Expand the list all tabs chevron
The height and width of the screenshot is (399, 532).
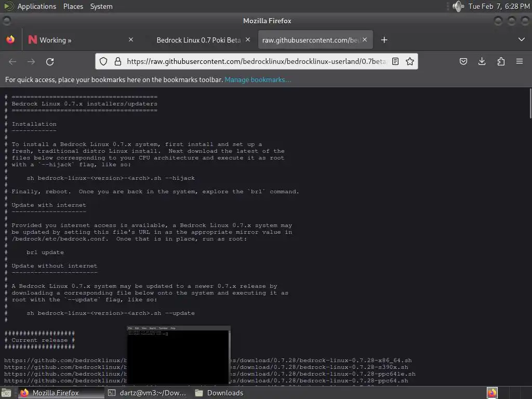522,39
